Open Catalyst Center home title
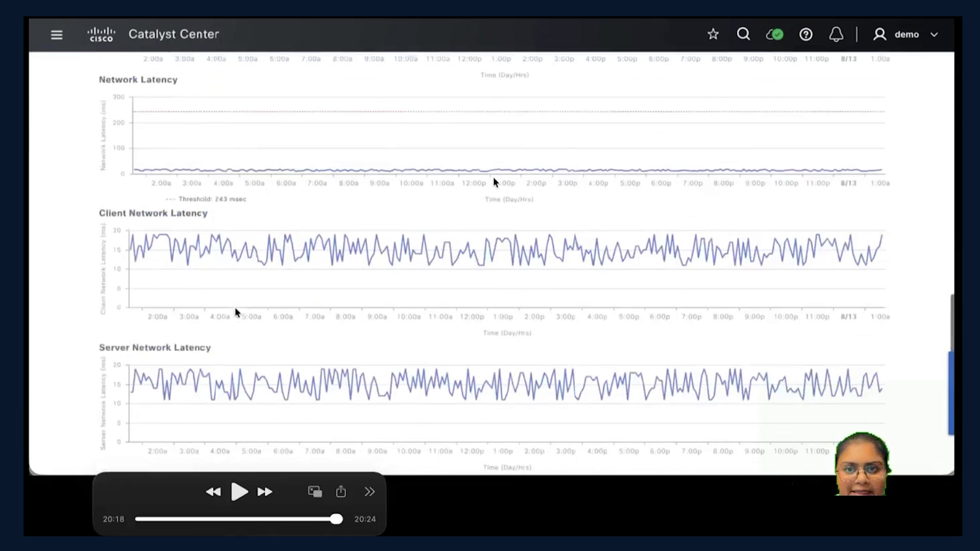 (174, 34)
